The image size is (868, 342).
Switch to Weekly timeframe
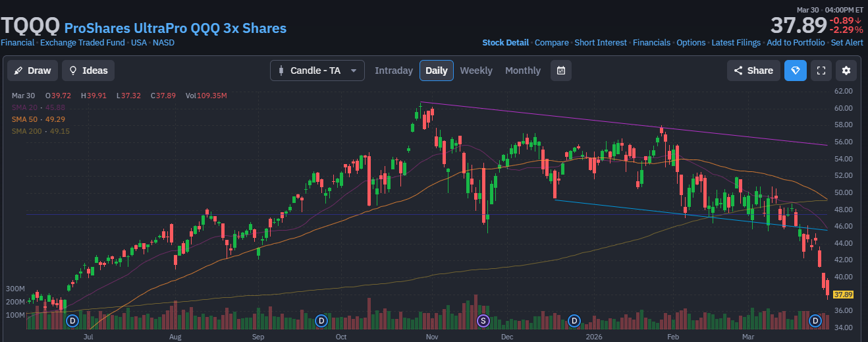click(x=476, y=71)
